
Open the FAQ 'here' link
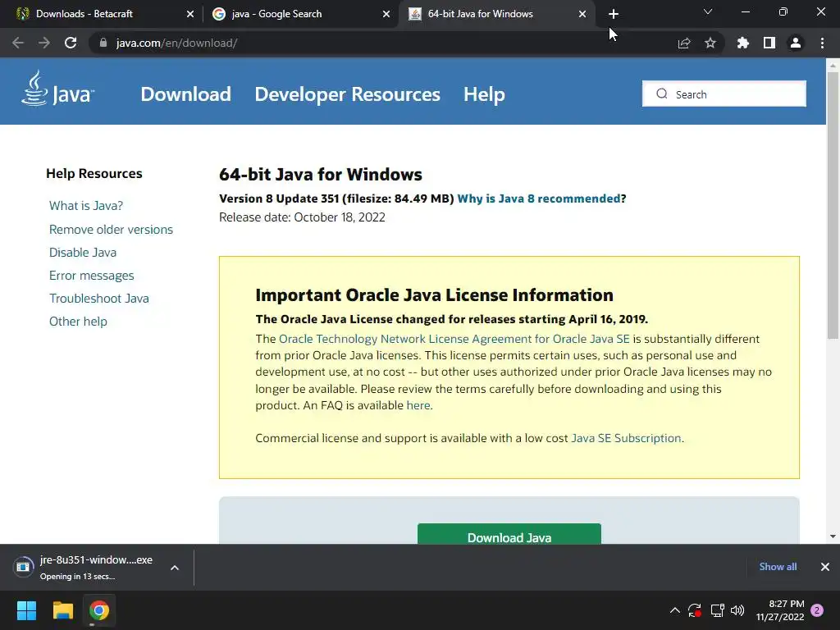(418, 405)
